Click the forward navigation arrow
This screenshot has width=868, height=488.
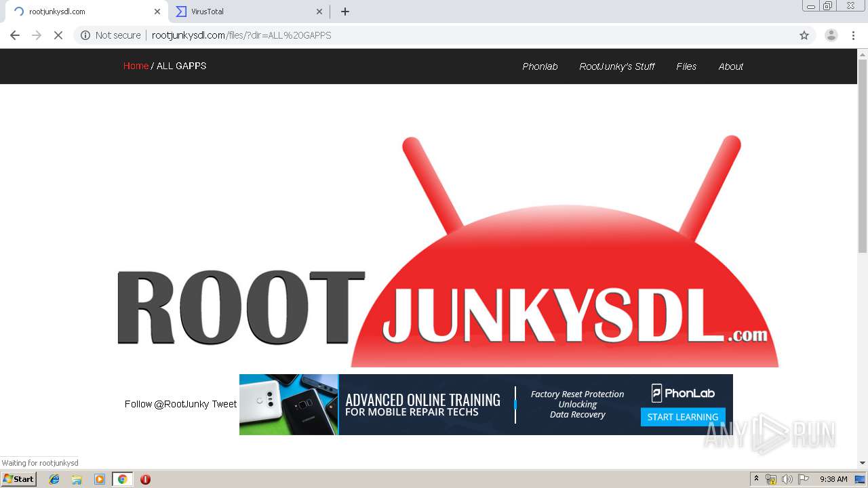coord(37,35)
